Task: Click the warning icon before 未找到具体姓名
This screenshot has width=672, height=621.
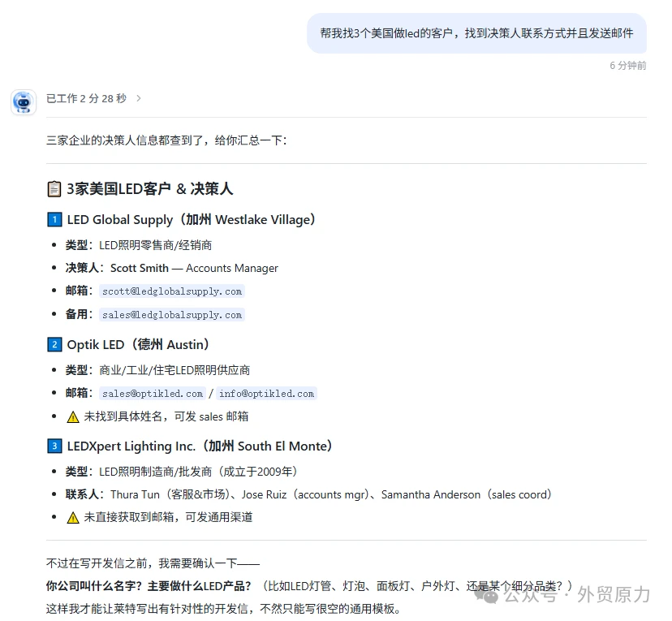Action: coord(73,416)
